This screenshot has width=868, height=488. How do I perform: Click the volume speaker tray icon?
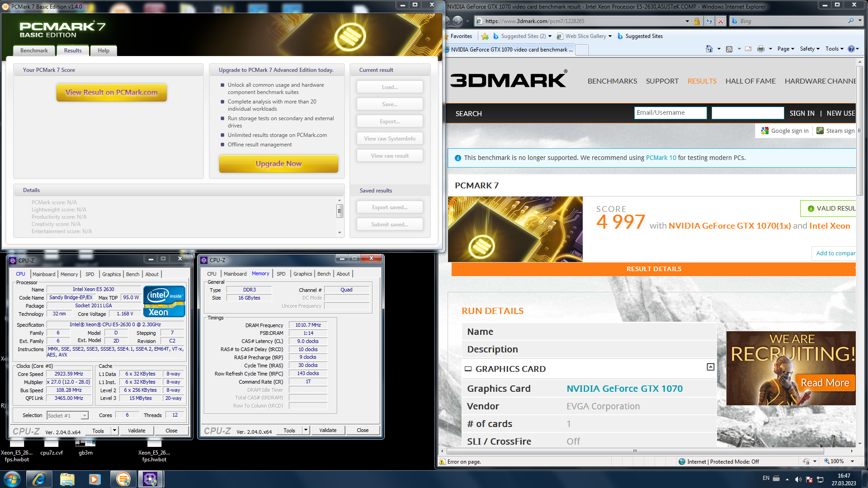coord(798,479)
